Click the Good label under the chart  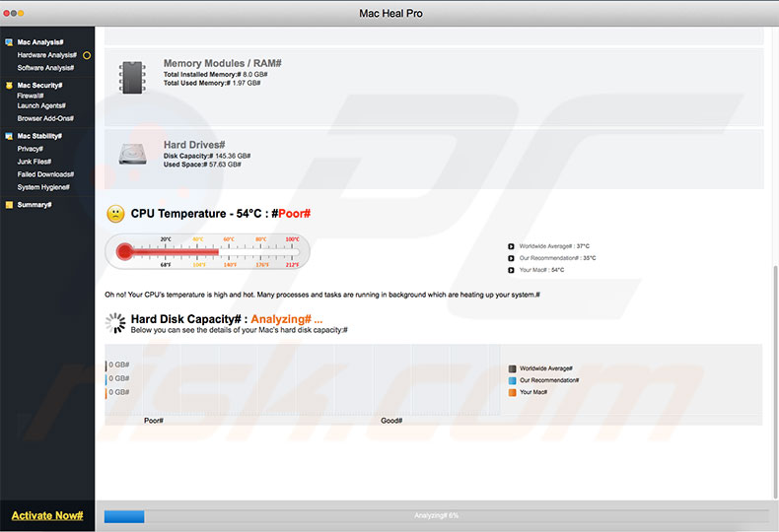391,421
